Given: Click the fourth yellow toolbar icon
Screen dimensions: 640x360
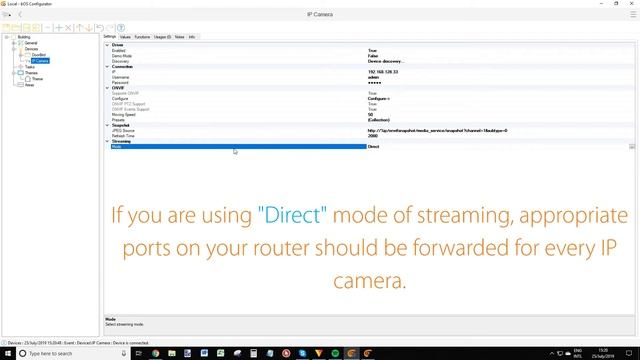Looking at the screenshot, I should point(36,28).
